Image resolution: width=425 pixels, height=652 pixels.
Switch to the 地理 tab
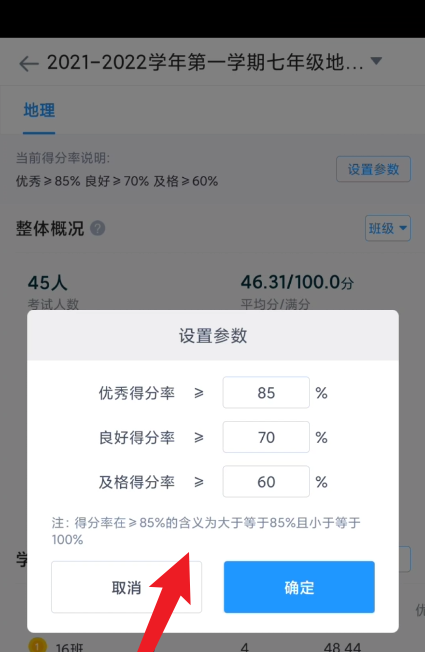[39, 111]
